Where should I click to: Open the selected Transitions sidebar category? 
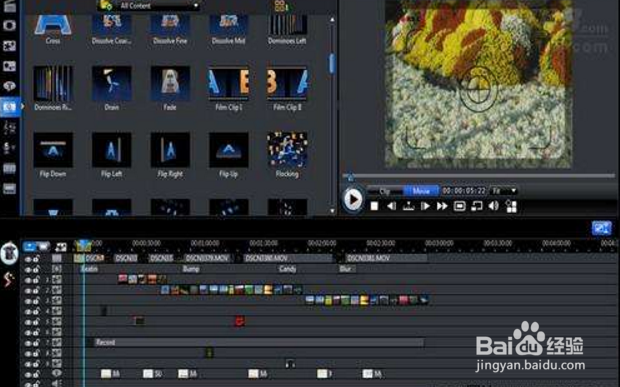[9, 107]
